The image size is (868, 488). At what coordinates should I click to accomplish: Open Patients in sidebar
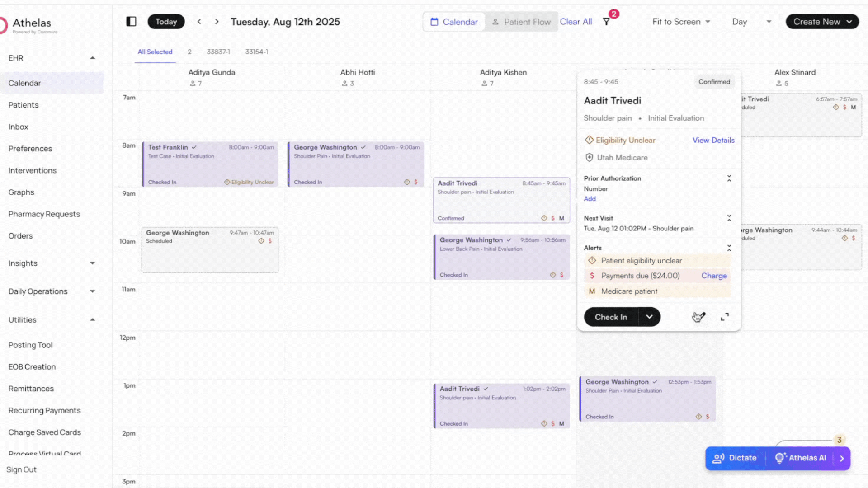tap(24, 105)
